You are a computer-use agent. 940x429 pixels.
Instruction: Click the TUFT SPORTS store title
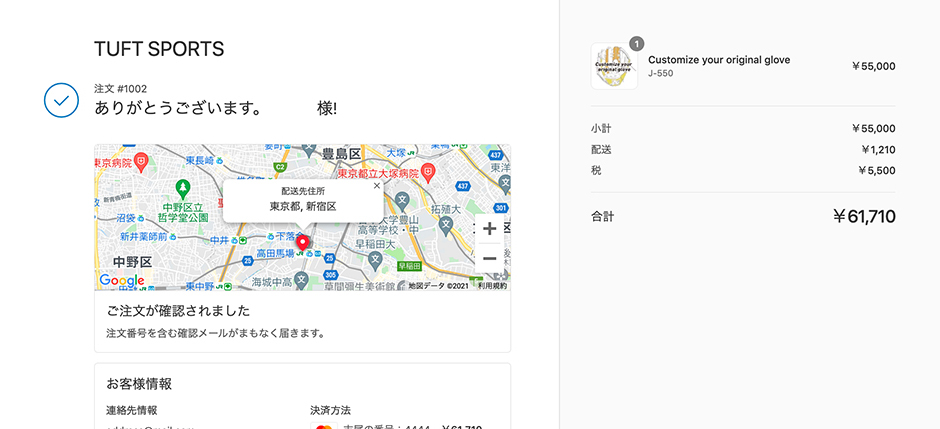[159, 49]
